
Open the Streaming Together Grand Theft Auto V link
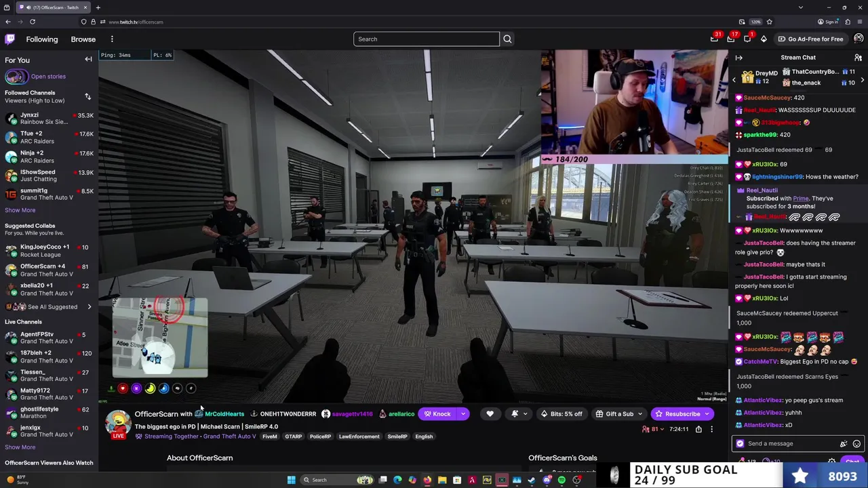click(195, 437)
